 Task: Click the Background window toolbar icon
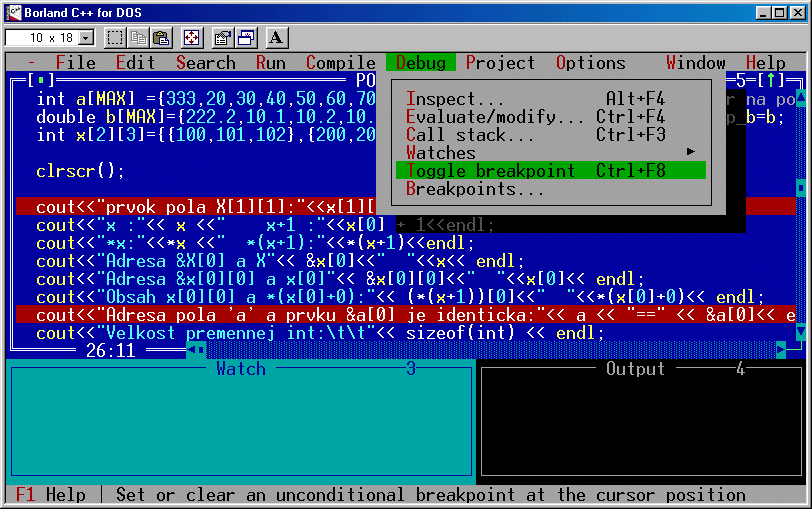(245, 38)
